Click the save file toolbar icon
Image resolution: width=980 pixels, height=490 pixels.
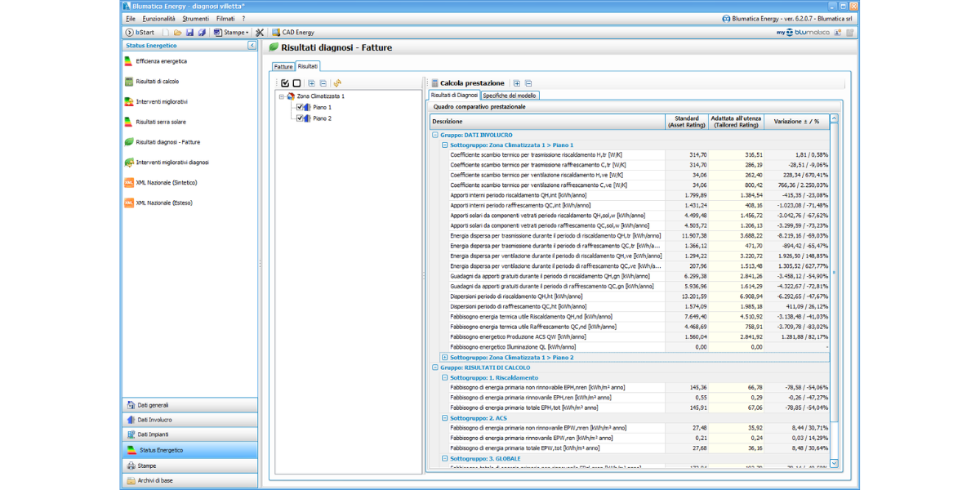[190, 33]
